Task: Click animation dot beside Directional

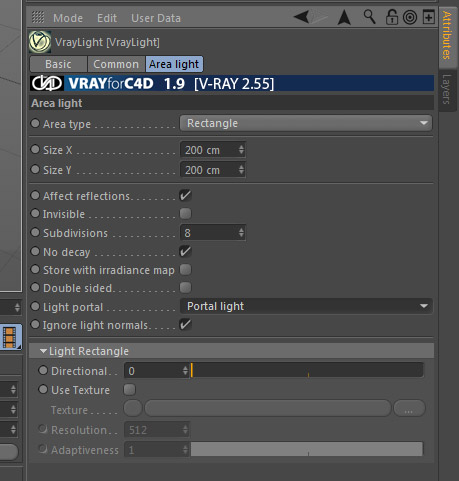Action: 43,370
